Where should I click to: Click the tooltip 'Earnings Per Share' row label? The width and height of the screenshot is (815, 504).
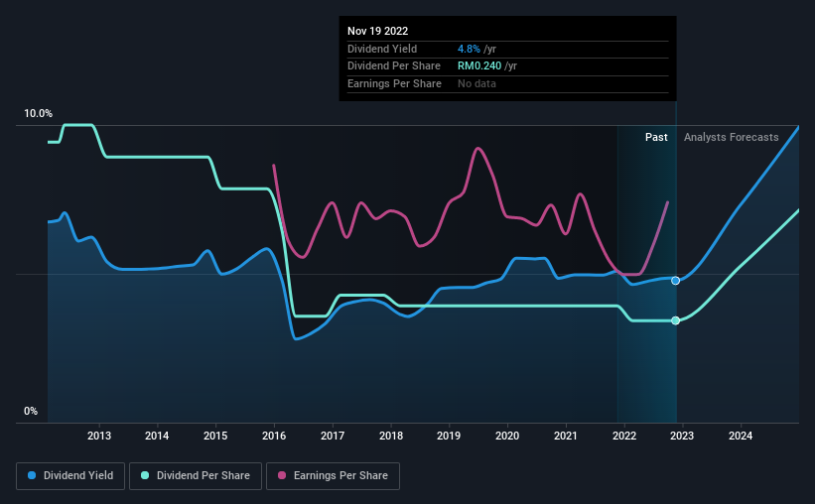394,83
